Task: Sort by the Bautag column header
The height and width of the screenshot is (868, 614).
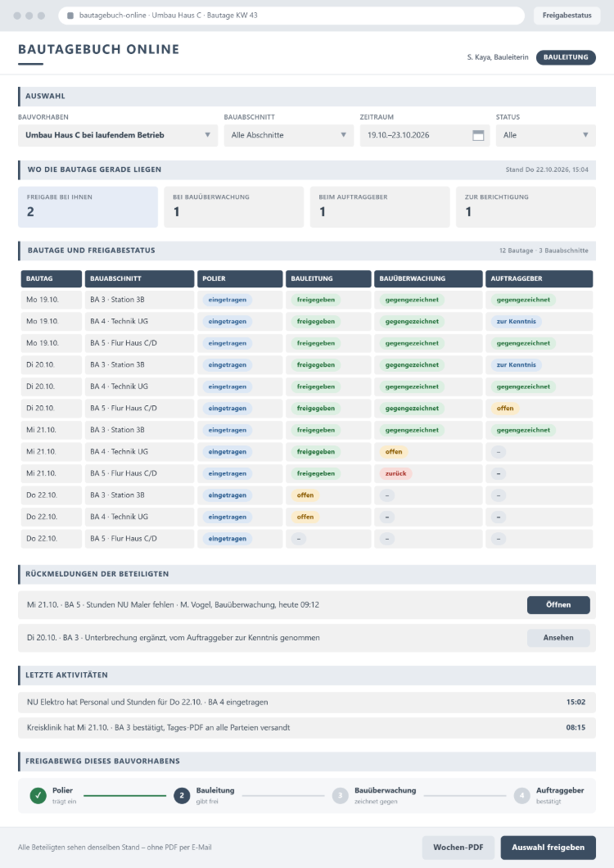Action: [52, 278]
